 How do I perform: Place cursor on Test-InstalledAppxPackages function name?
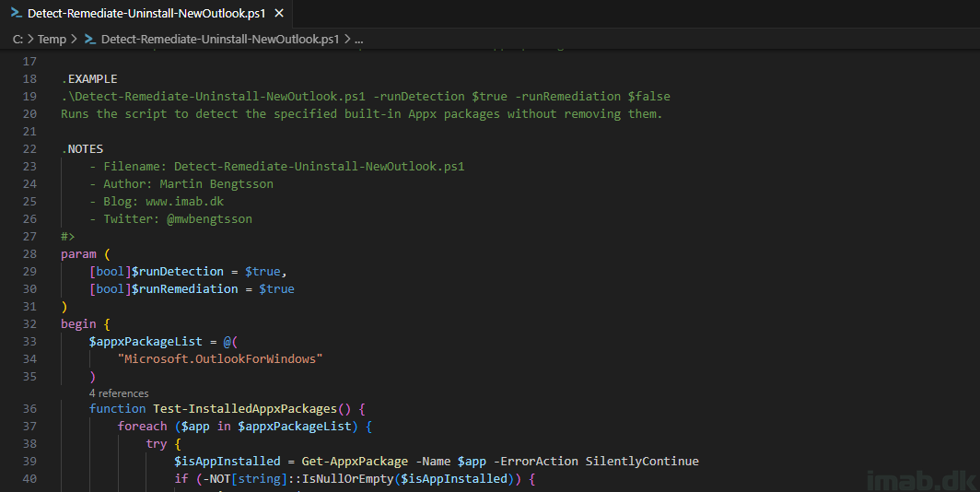(x=247, y=408)
